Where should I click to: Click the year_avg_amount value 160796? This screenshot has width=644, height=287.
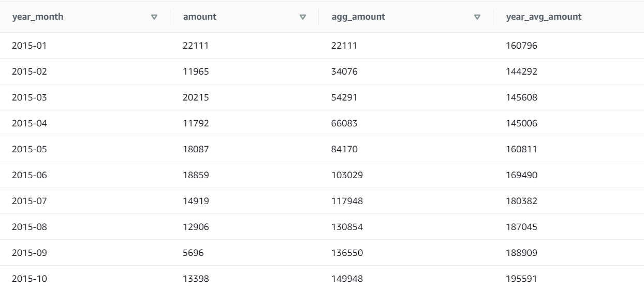pyautogui.click(x=522, y=46)
